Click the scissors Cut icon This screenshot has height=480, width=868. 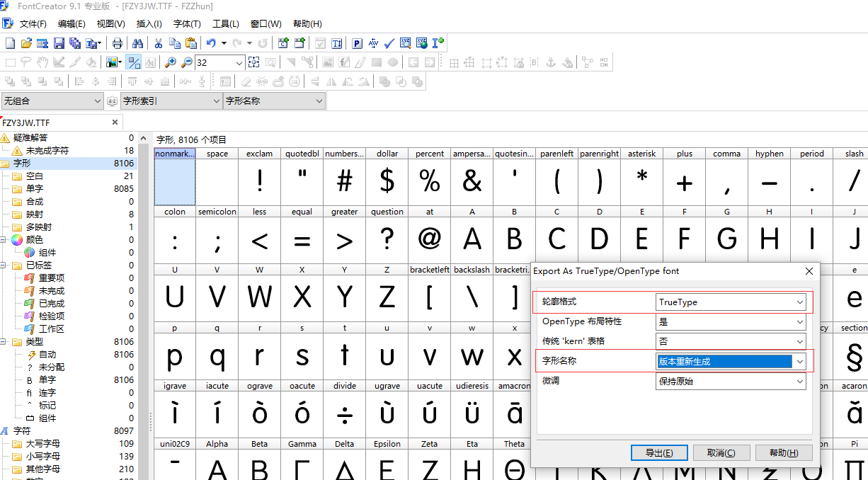(x=159, y=43)
